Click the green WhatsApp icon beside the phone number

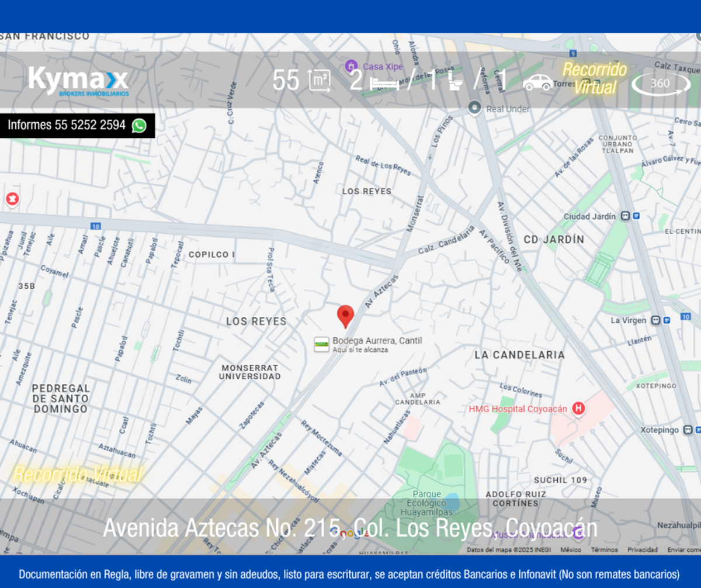(x=139, y=125)
